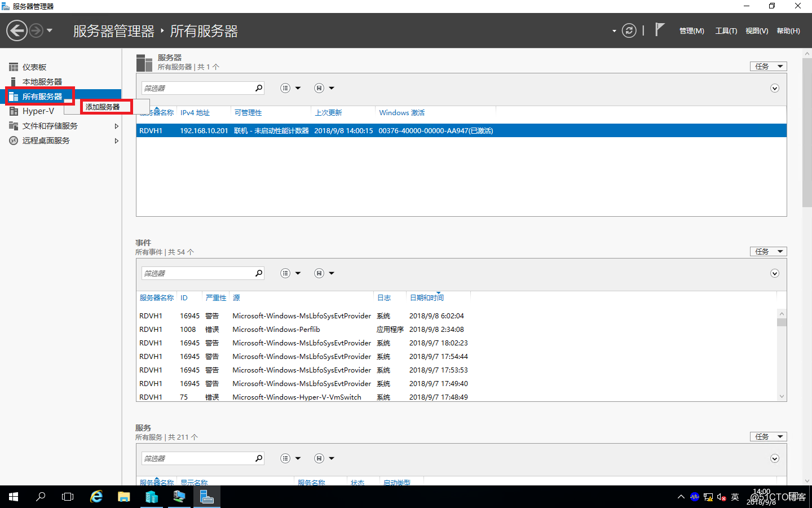Expand the 远程桌面服务 arrow

point(116,141)
